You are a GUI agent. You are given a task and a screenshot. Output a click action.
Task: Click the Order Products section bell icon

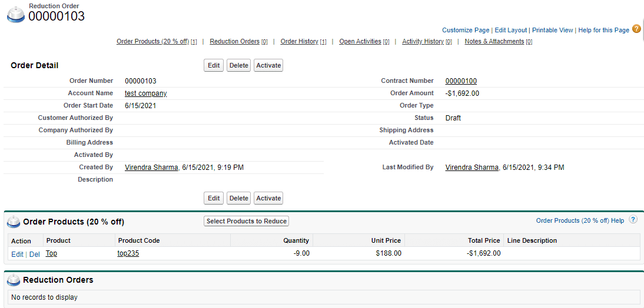(x=14, y=222)
